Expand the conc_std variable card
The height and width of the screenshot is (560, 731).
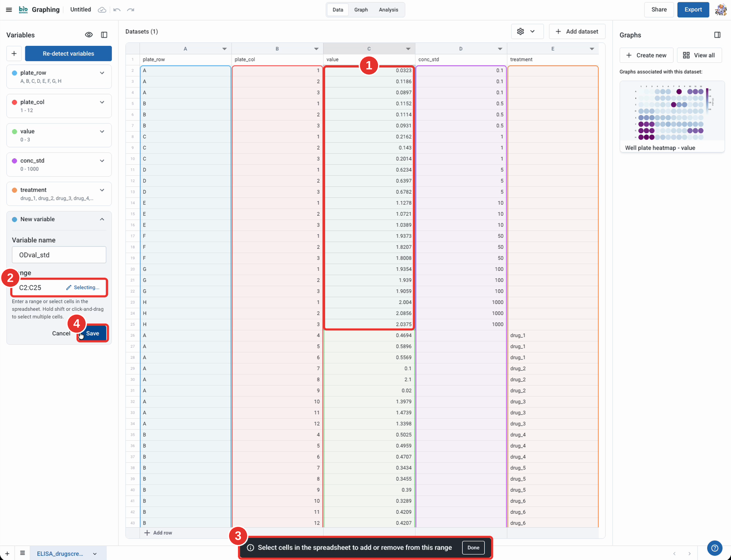click(102, 161)
